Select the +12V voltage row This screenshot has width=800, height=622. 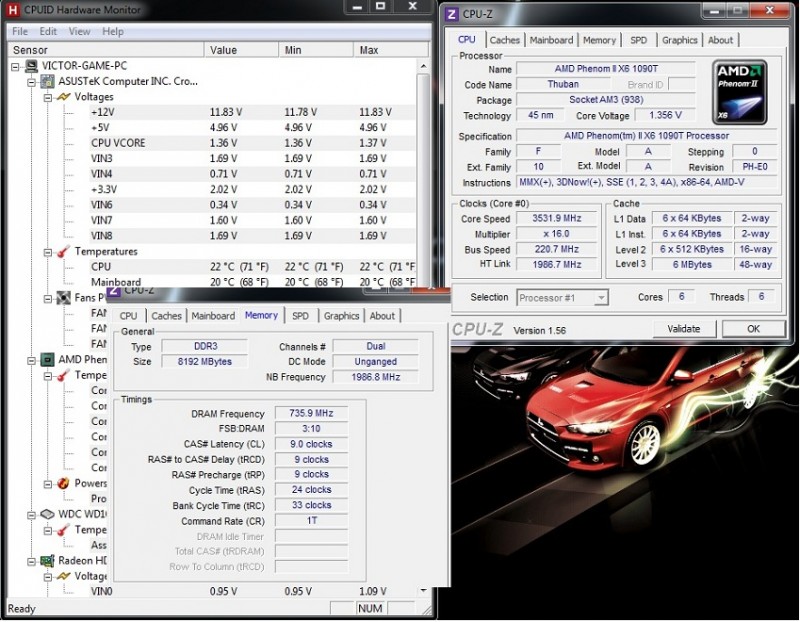point(253,112)
